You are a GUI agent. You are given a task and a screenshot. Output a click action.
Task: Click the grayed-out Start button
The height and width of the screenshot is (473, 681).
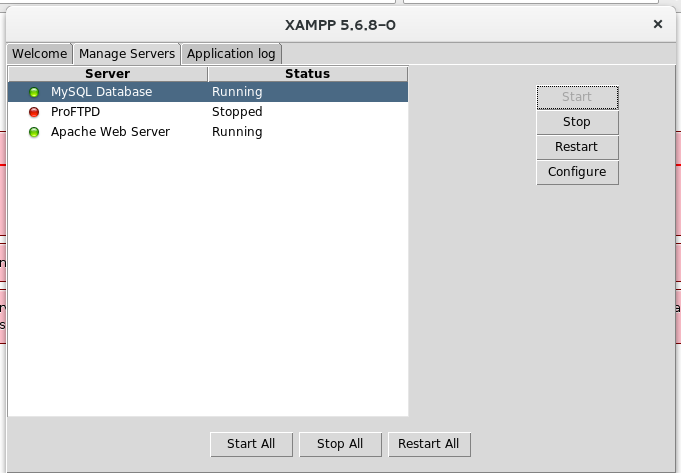tap(577, 97)
